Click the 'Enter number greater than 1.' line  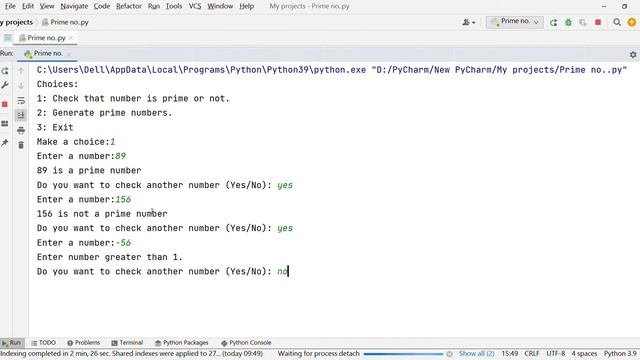110,257
